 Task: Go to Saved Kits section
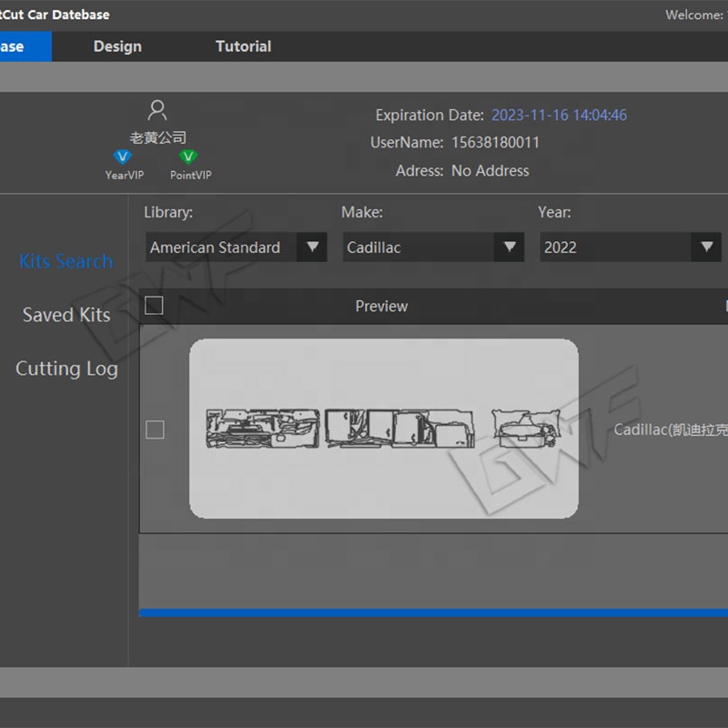(x=66, y=315)
